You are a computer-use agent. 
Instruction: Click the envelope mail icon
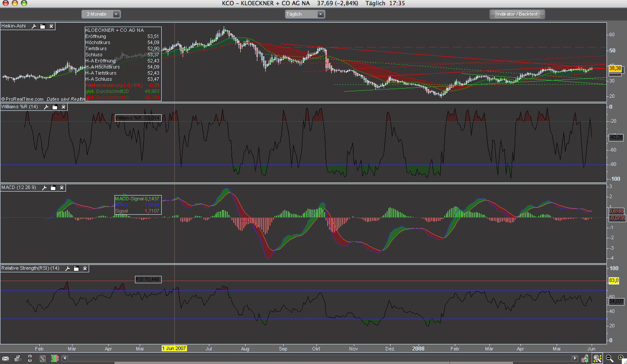point(6,358)
